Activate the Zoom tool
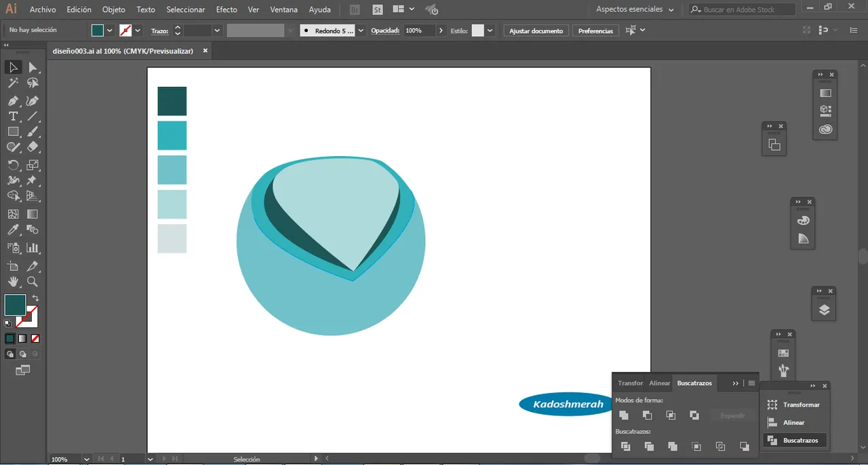The image size is (868, 465). (32, 282)
